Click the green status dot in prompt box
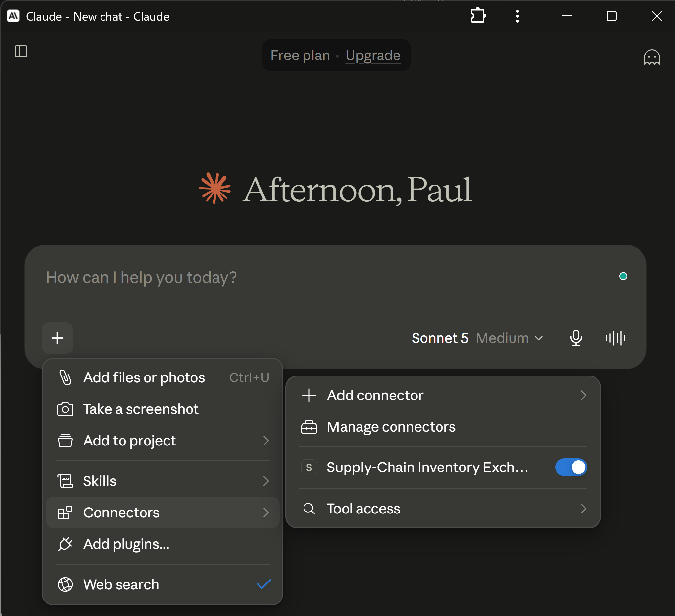This screenshot has width=675, height=616. [623, 276]
